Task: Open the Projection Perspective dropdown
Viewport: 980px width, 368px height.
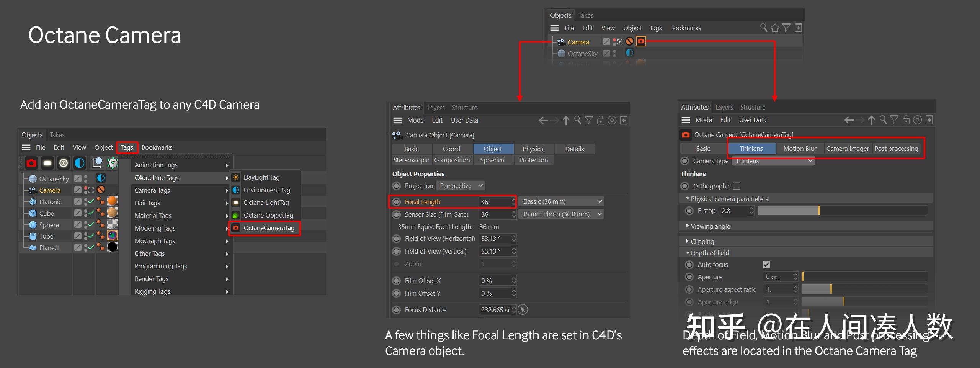Action: 461,185
